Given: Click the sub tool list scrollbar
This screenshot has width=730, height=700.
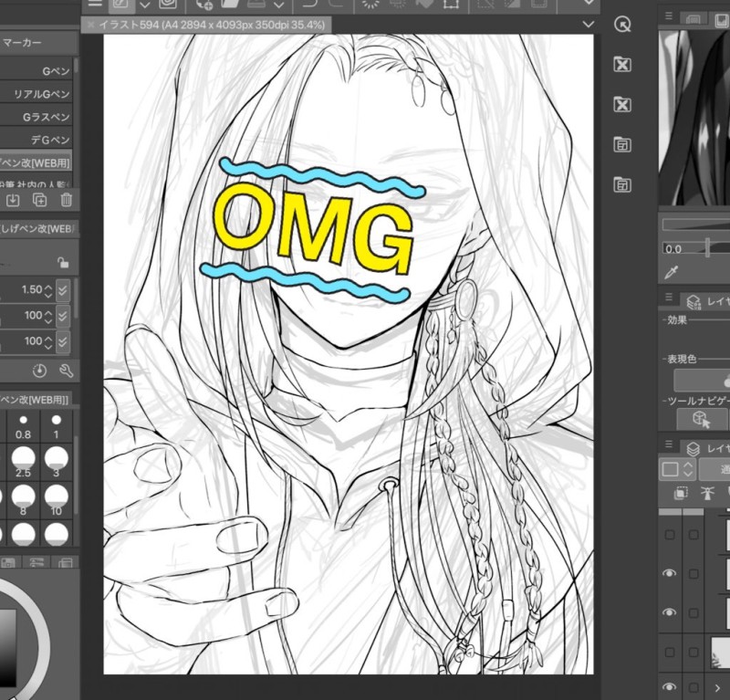Looking at the screenshot, I should tap(76, 65).
